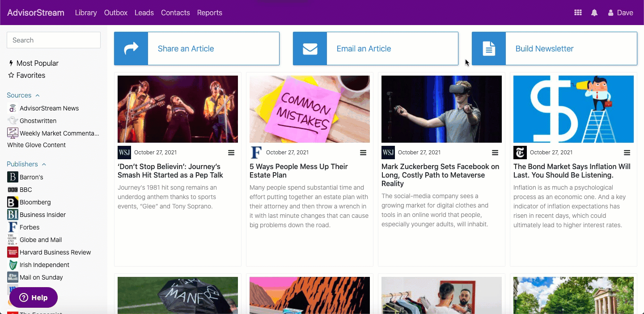Viewport: 644px width, 314px height.
Task: Open '5 Ways People Mess Up Their Estate Plan'
Action: pos(299,171)
